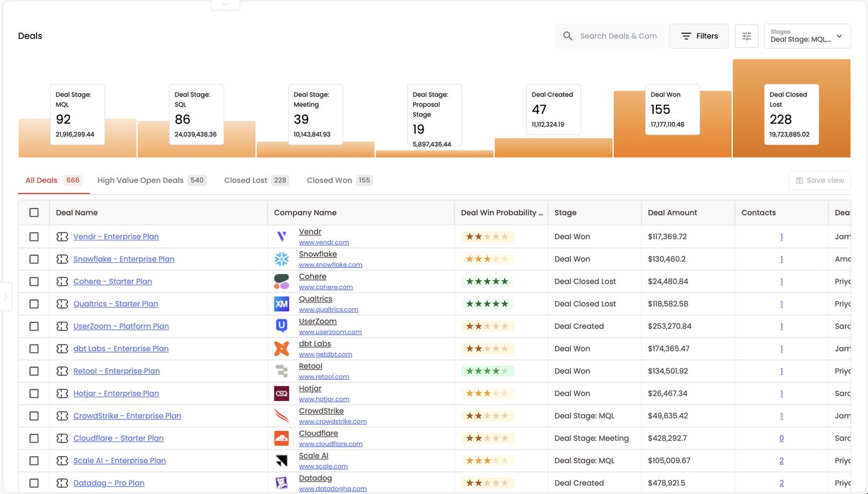Sort by Deal Amount column header
The width and height of the screenshot is (868, 494).
(x=673, y=213)
